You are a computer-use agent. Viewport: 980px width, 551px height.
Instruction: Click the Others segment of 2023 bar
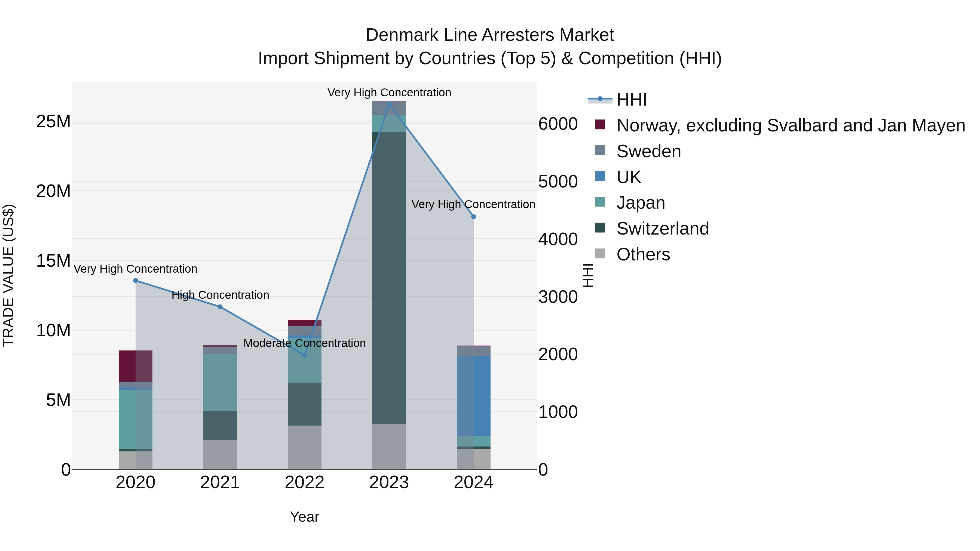tap(389, 447)
